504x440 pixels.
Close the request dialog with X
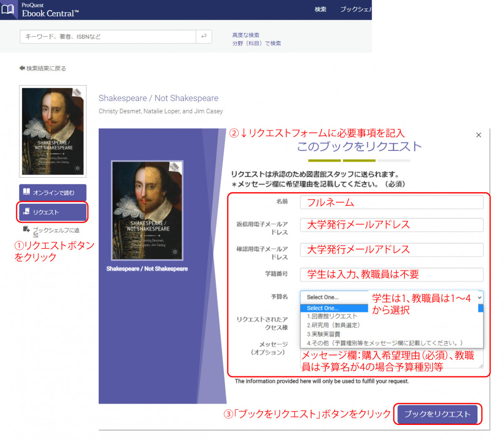[x=478, y=135]
